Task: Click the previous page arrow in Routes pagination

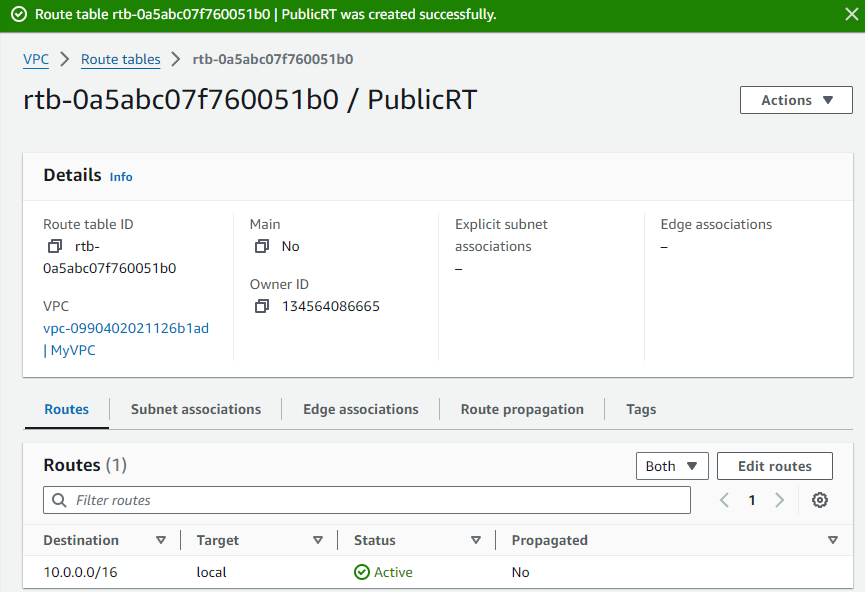Action: coord(724,500)
